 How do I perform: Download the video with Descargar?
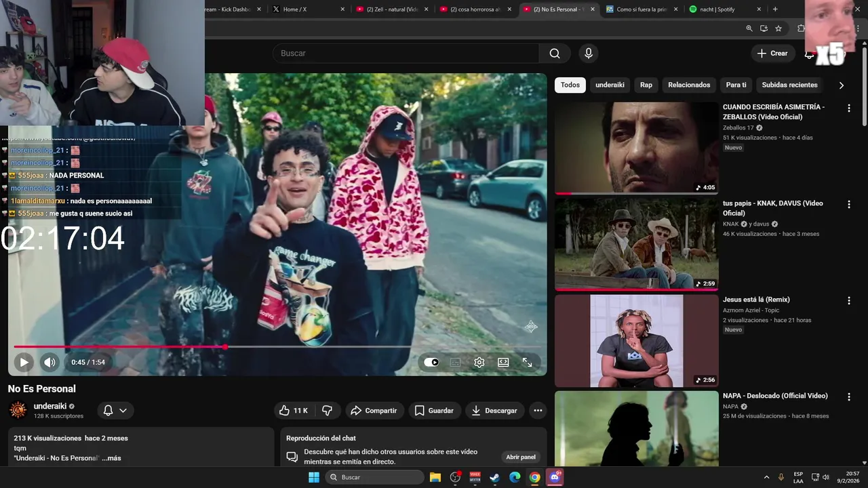(494, 411)
